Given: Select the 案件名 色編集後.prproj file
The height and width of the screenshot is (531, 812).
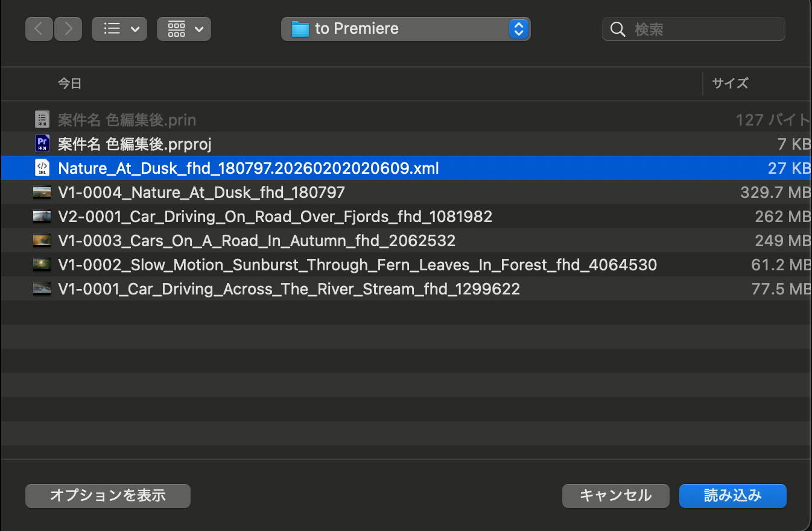Looking at the screenshot, I should (134, 144).
